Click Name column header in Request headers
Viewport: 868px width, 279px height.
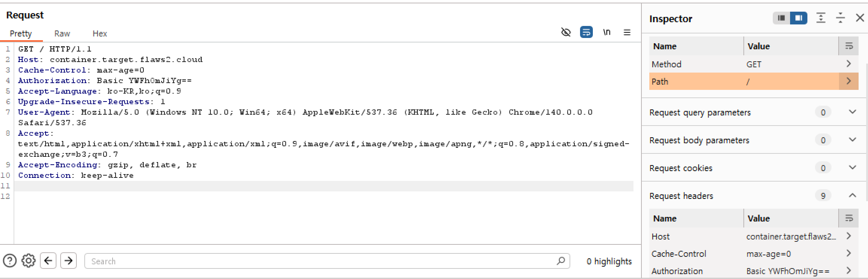click(x=665, y=218)
